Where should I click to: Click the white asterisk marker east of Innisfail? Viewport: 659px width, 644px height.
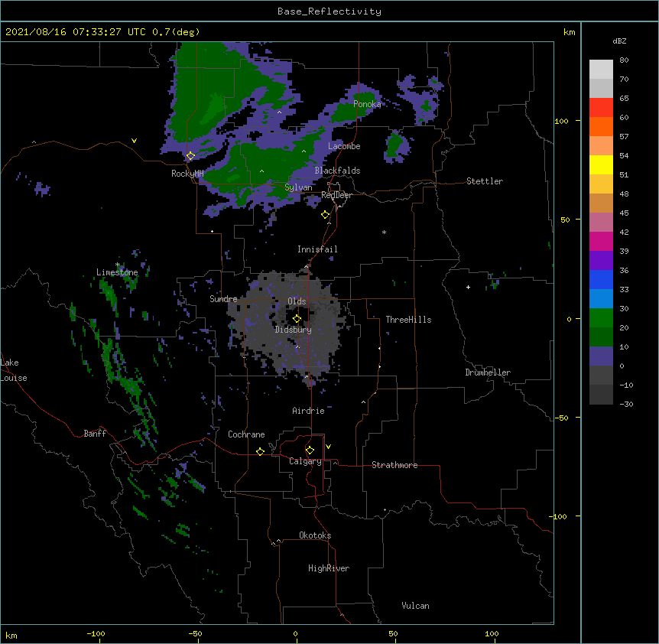(384, 232)
